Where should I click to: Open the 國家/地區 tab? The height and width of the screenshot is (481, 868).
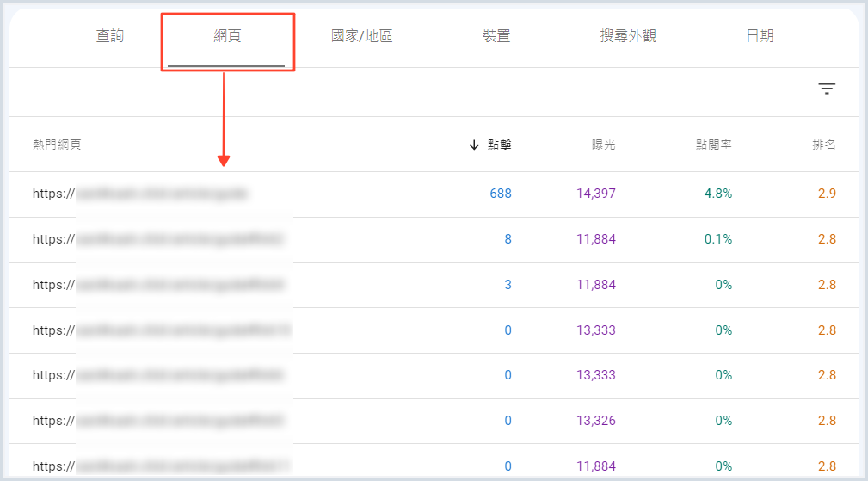tap(361, 36)
